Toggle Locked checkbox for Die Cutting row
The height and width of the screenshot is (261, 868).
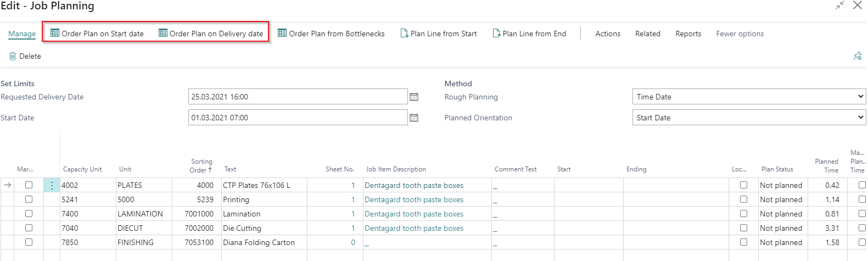(744, 228)
